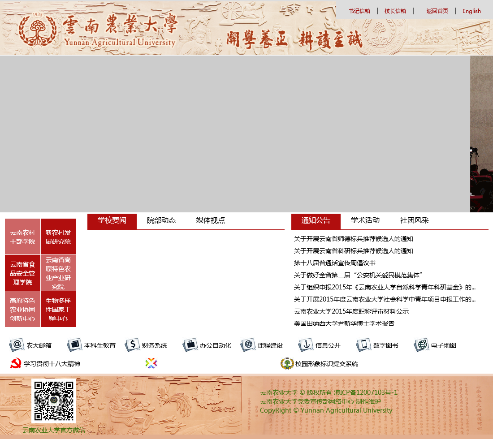Screen dimensions: 493x448
Task: Open the 媒体视点 tab
Action: (210, 220)
